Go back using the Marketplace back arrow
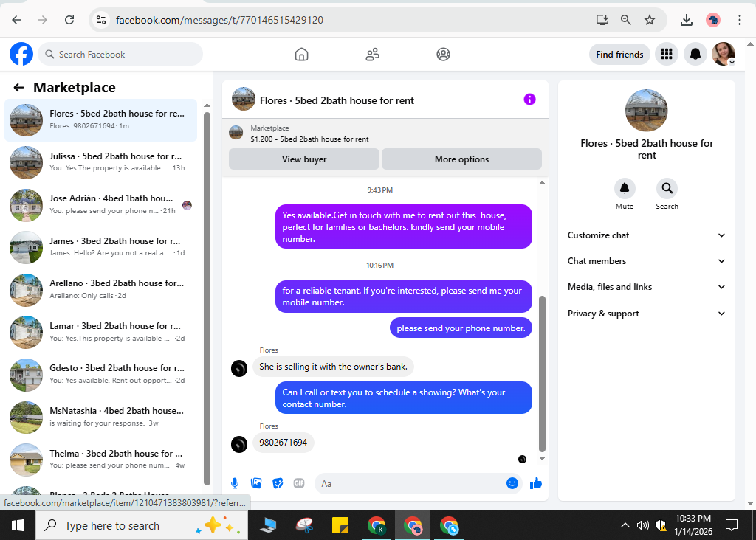 coord(18,87)
